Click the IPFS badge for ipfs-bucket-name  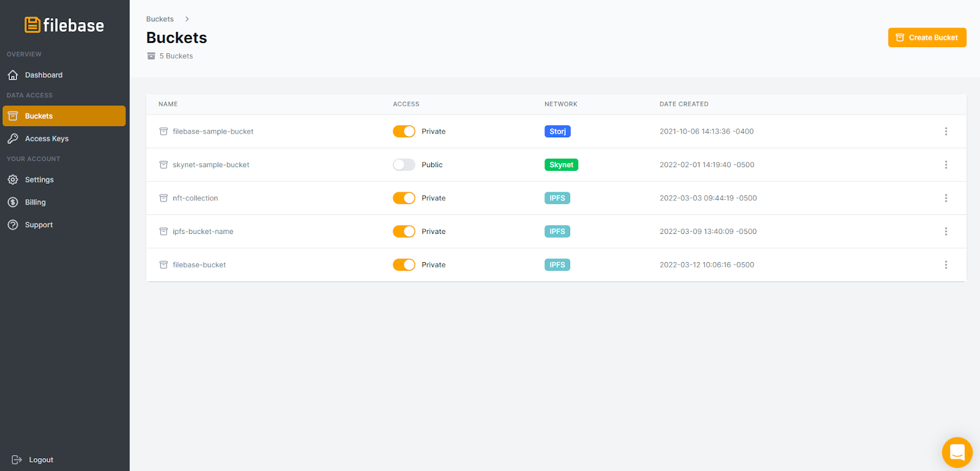pos(557,232)
